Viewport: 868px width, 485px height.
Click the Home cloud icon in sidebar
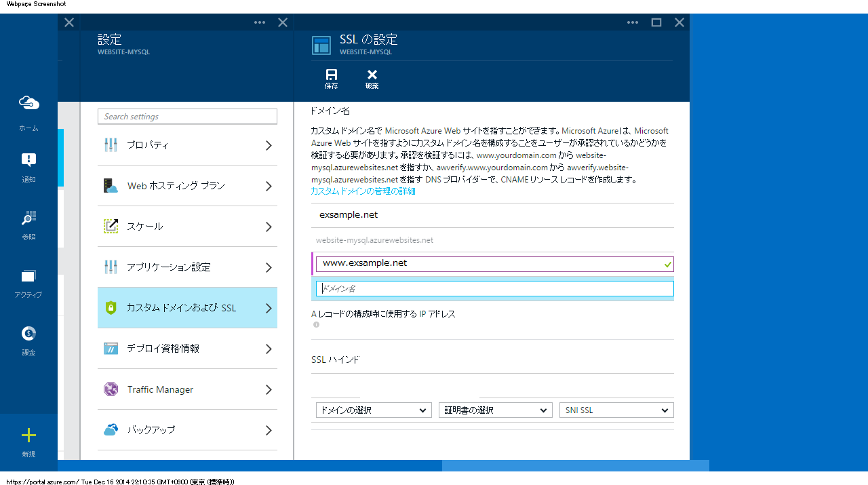click(x=28, y=103)
